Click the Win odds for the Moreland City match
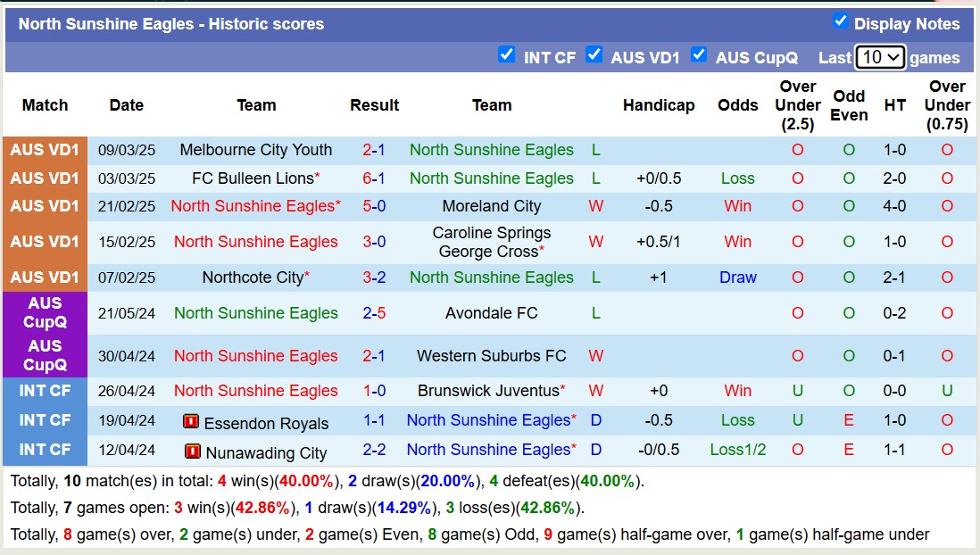This screenshot has height=555, width=980. coord(737,206)
